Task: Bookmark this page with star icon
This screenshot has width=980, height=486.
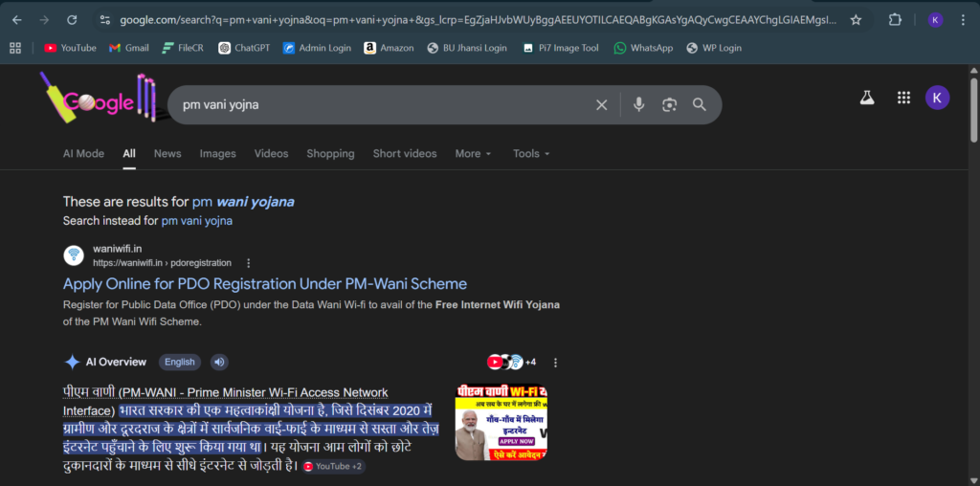Action: 856,19
